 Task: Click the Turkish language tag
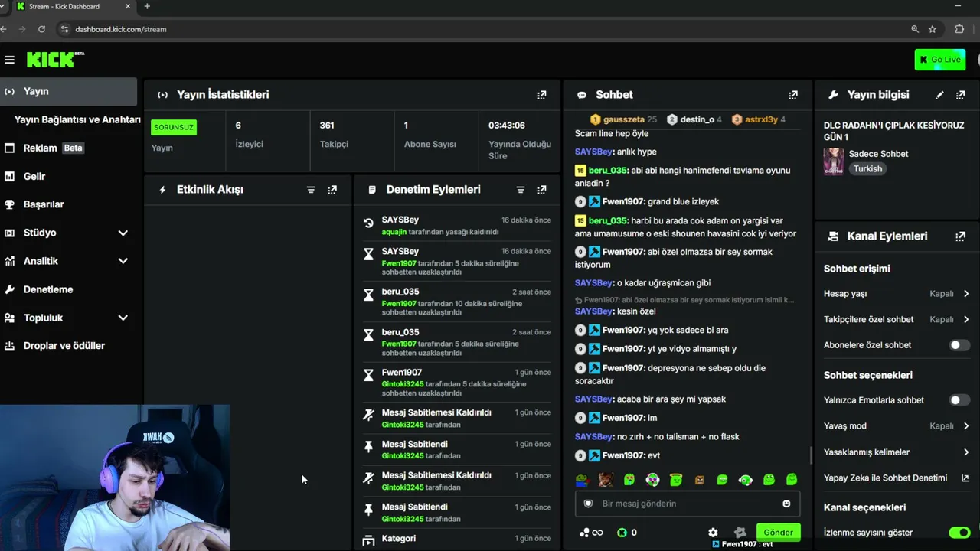tap(868, 169)
